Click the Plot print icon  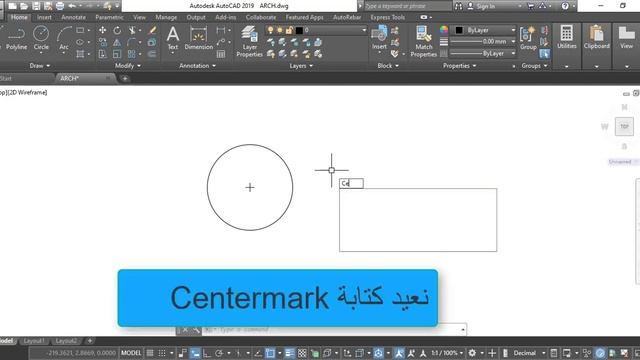coord(60,6)
